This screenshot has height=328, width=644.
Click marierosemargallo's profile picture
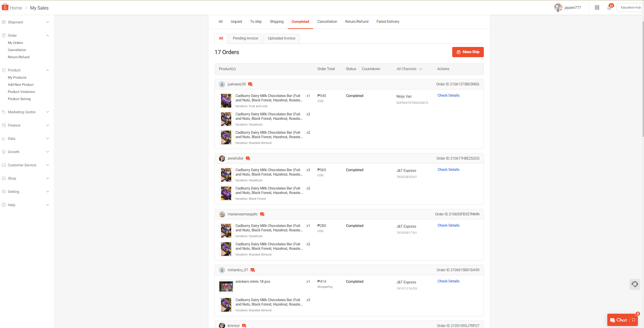[x=222, y=214]
